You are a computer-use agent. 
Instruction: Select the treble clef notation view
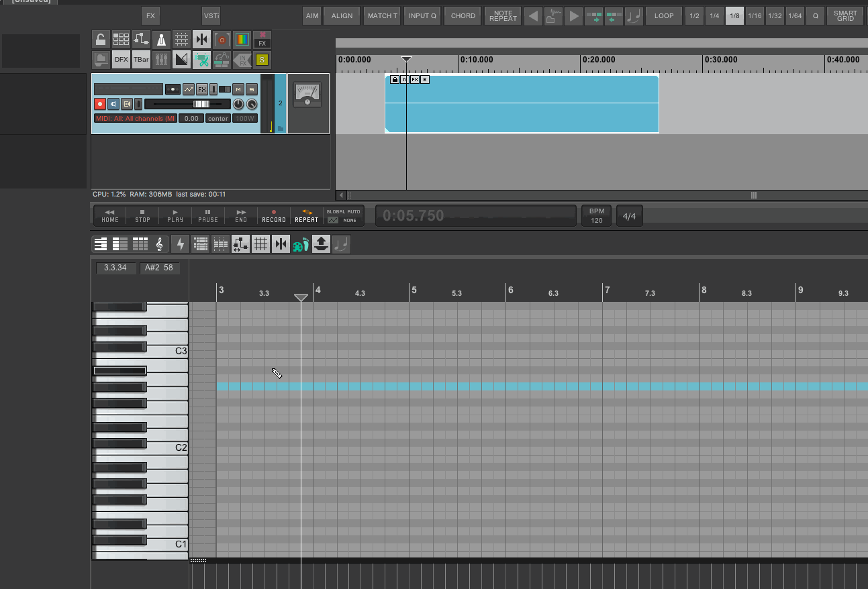(159, 245)
